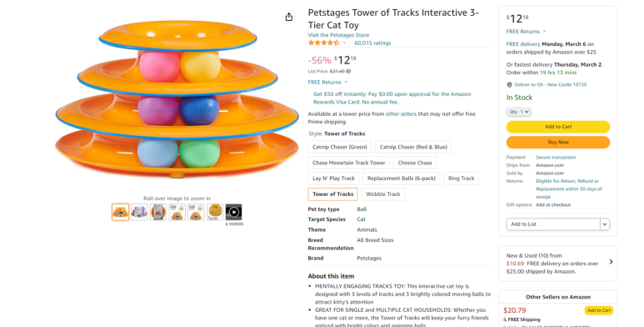Image resolution: width=644 pixels, height=327 pixels.
Task: Open the New & Used offers arrow
Action: point(612,262)
